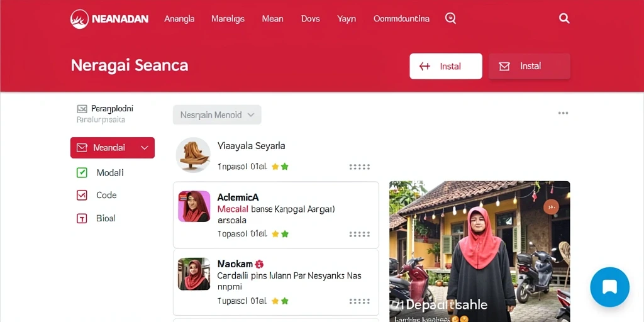This screenshot has height=322, width=644.
Task: Select the Modali sidebar label
Action: coord(110,173)
